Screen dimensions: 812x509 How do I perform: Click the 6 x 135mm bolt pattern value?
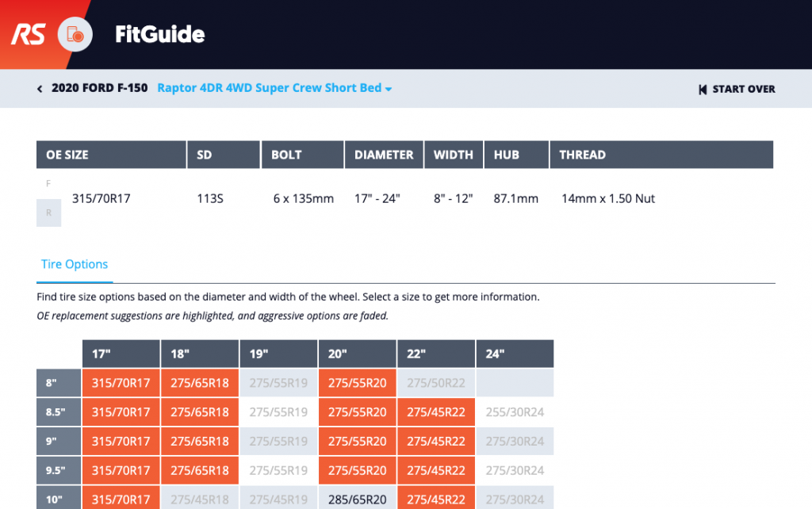click(x=304, y=198)
